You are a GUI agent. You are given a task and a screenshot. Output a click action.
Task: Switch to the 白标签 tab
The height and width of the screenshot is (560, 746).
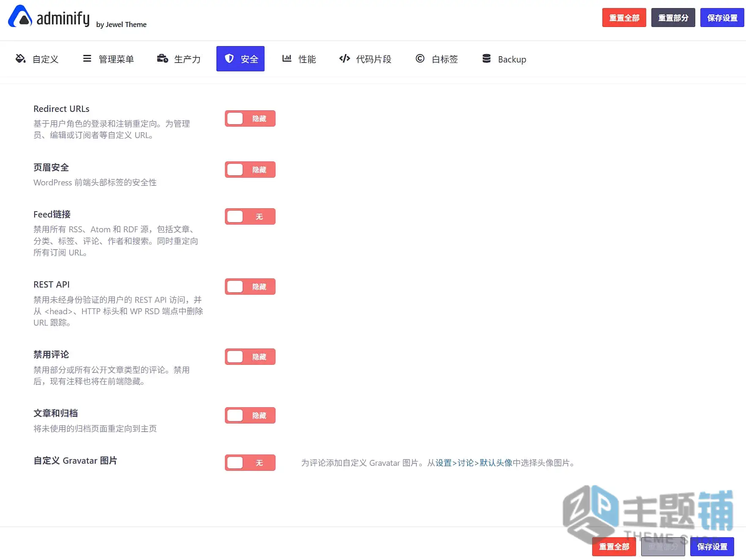pos(437,59)
